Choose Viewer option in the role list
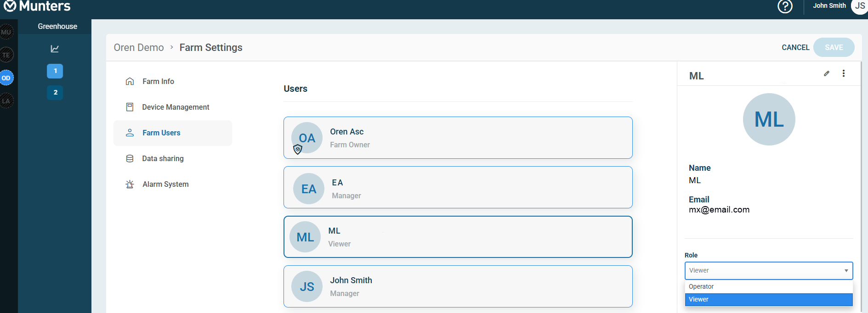The height and width of the screenshot is (313, 868). coord(768,300)
